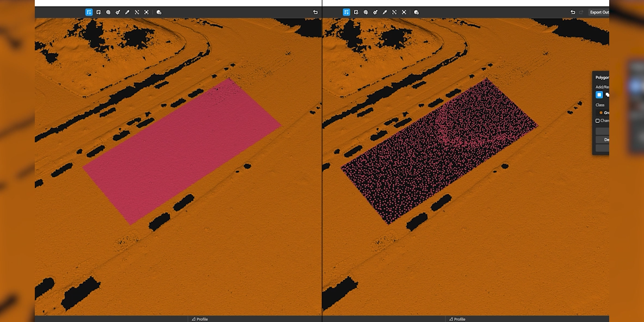Toggle the 'Chan...' checkbox in Polygon panel

point(597,121)
